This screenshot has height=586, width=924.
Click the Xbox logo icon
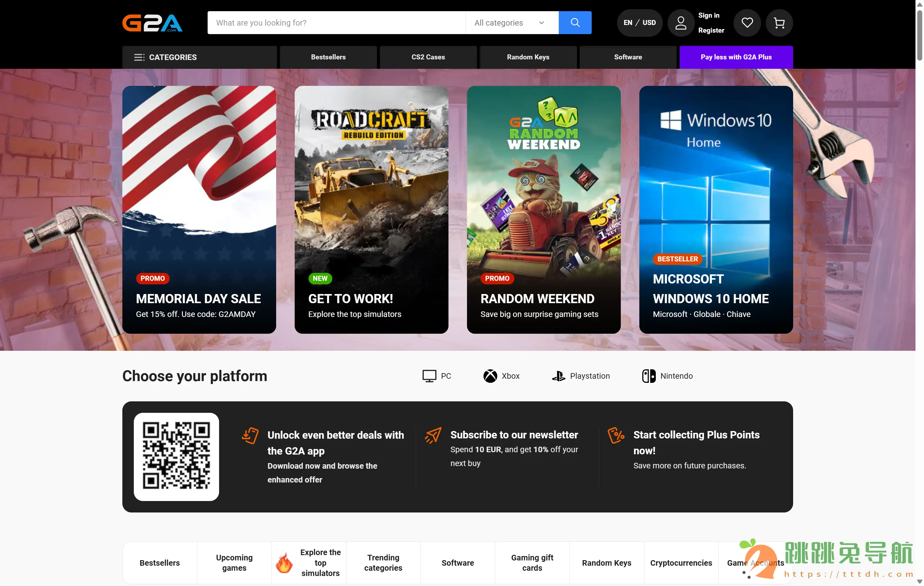[490, 376]
